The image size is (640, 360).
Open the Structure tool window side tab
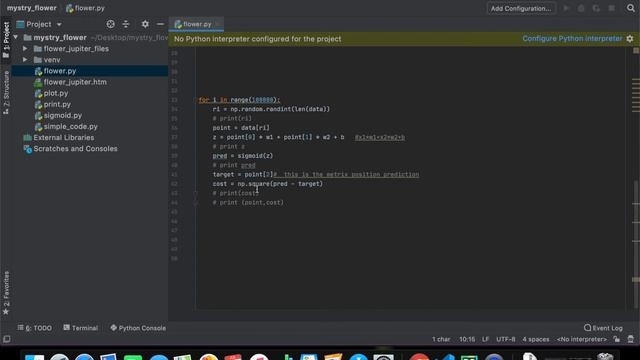click(6, 92)
